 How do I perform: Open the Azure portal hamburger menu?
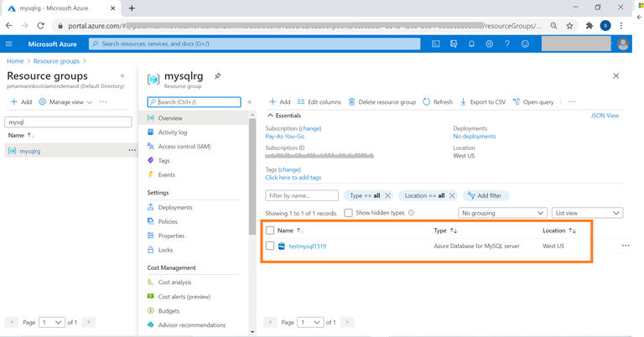point(9,44)
